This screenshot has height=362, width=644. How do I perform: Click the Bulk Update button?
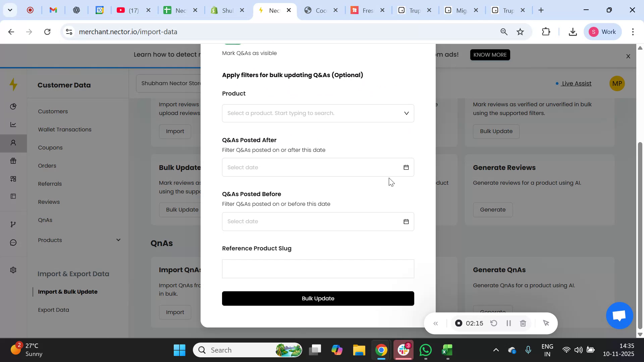[x=318, y=298]
